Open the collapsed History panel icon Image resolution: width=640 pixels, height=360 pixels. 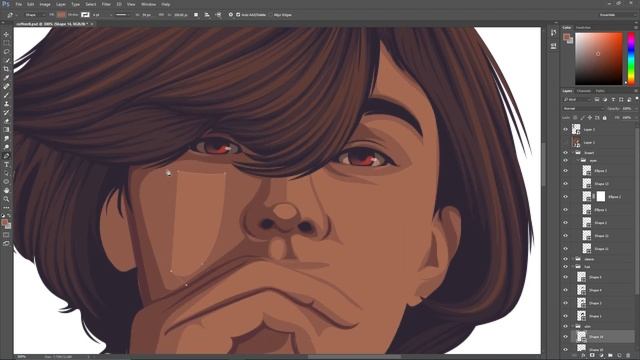[x=553, y=33]
